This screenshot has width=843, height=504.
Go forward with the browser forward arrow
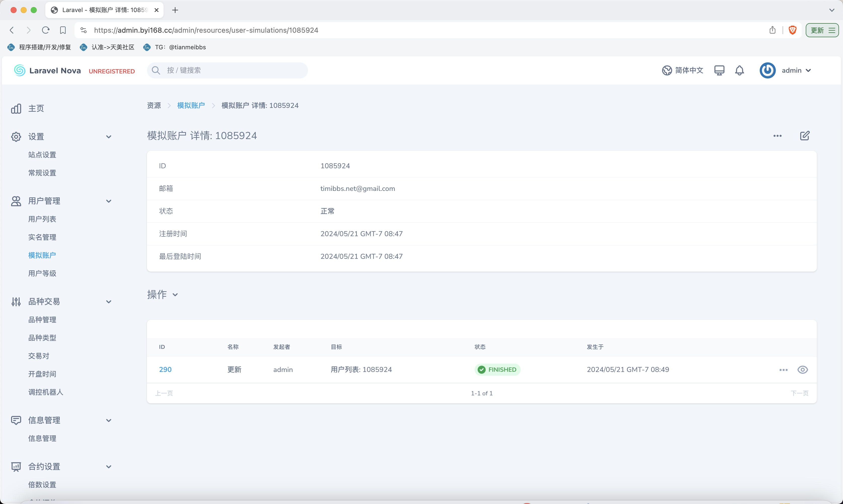pyautogui.click(x=28, y=30)
